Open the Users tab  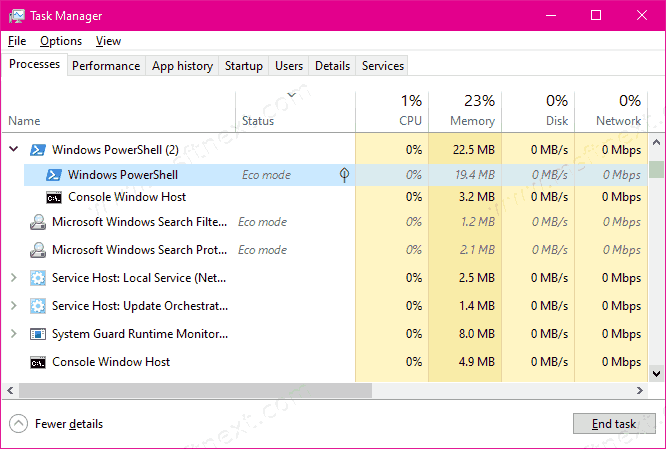(x=289, y=66)
